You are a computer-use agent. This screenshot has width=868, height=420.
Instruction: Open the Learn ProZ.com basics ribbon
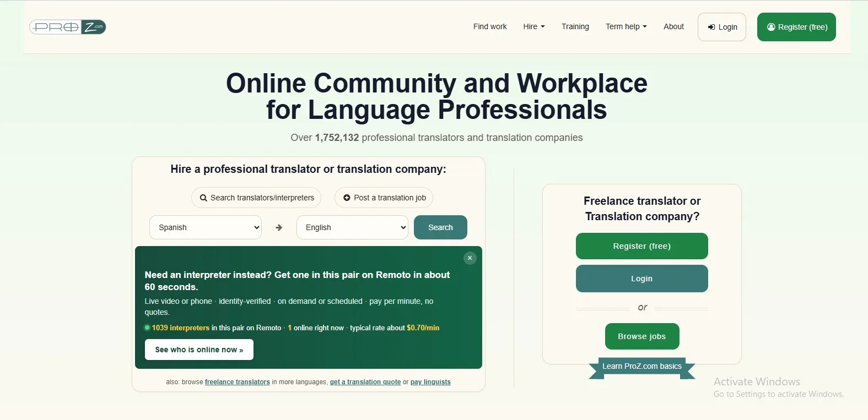click(x=642, y=367)
